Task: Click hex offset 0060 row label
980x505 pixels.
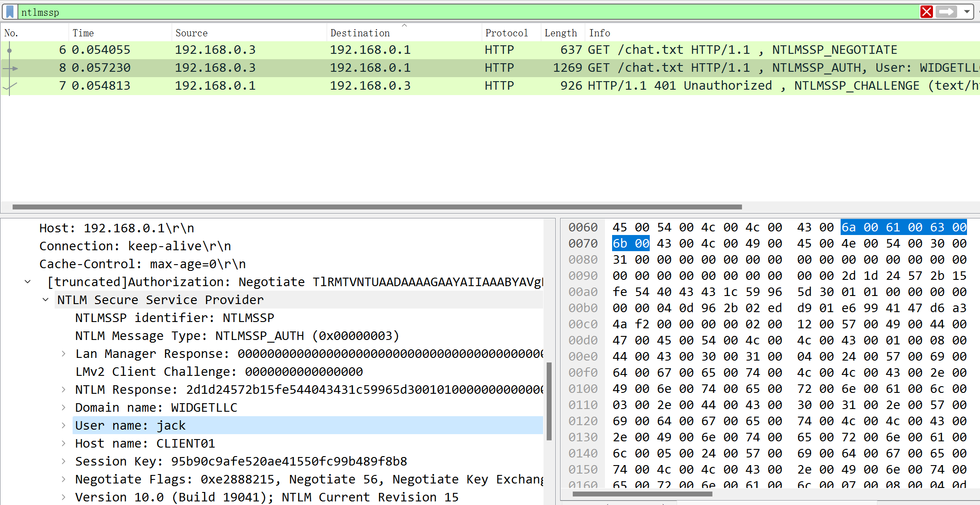Action: tap(583, 227)
